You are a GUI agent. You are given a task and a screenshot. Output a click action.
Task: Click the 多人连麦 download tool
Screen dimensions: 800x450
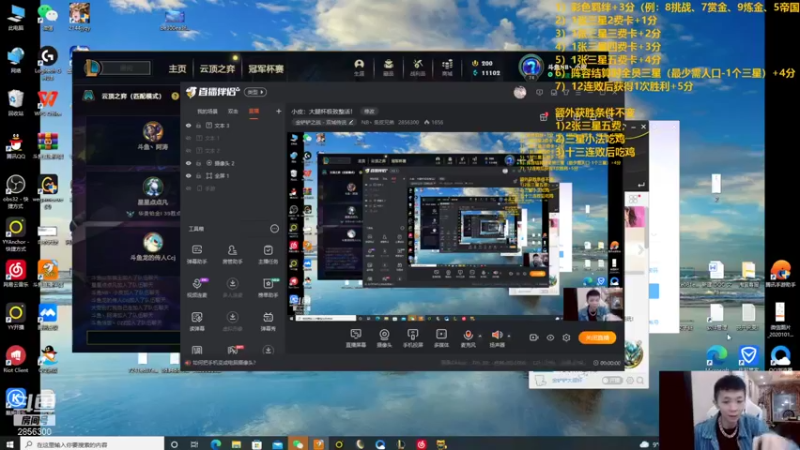click(232, 287)
